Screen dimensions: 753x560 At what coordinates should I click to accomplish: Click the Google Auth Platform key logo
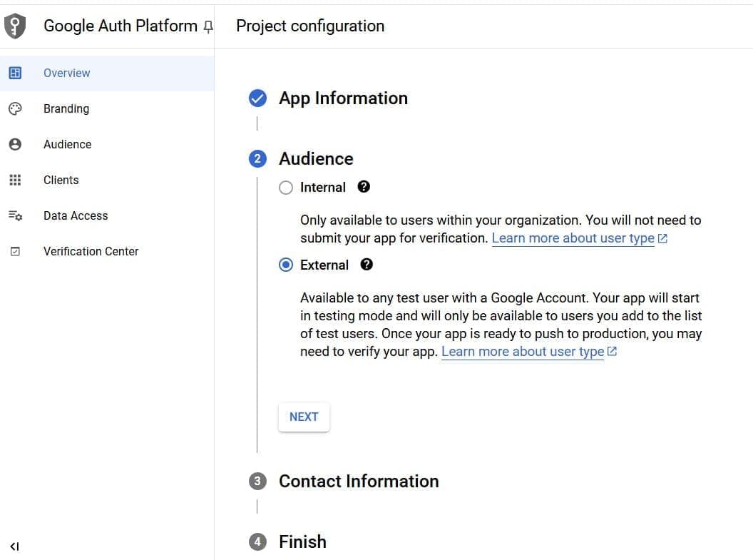tap(15, 25)
